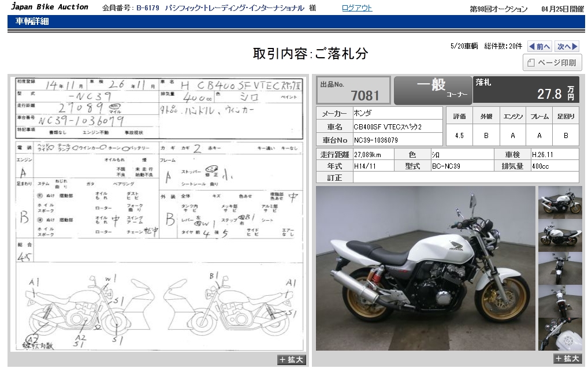This screenshot has width=588, height=372.
Task: Click the 4.5 overall rating cell
Action: click(x=459, y=136)
